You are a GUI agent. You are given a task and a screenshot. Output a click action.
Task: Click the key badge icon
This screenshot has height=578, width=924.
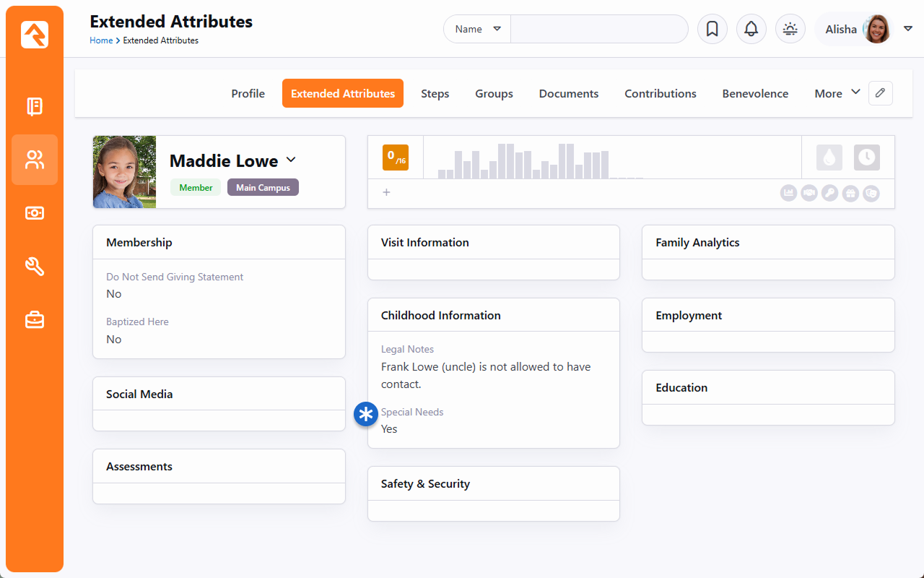click(829, 193)
